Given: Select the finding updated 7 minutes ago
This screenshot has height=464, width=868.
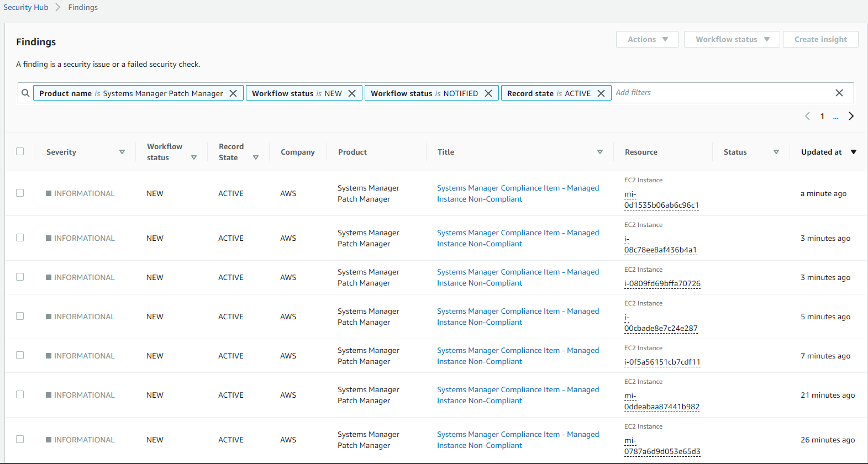Looking at the screenshot, I should pos(20,355).
